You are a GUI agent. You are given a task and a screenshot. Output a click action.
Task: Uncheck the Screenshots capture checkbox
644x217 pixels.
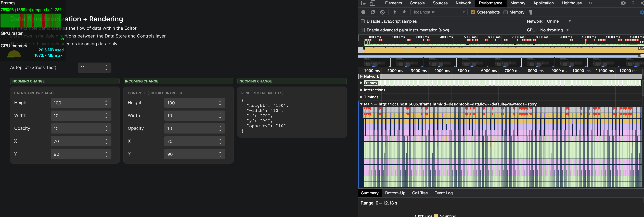pos(473,12)
